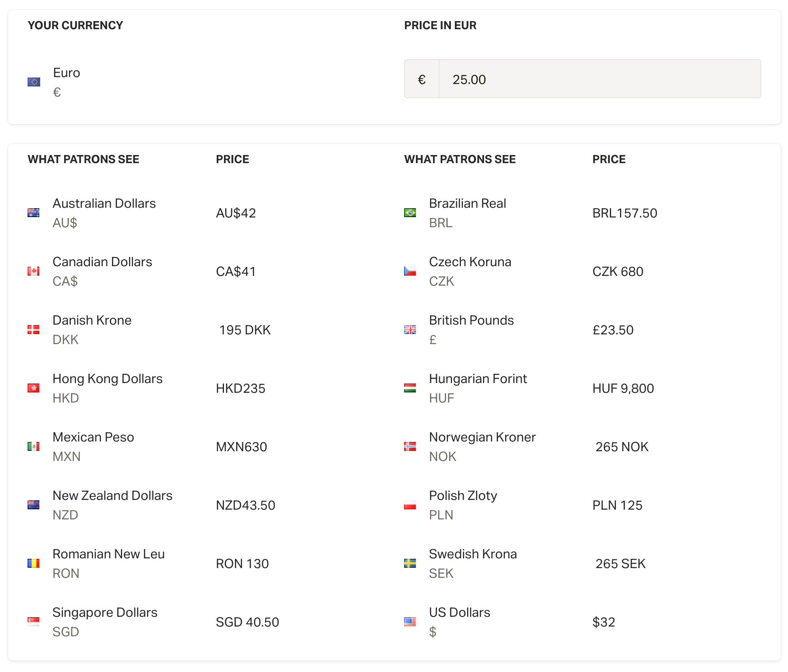The height and width of the screenshot is (672, 788).
Task: Expand the Norwegian Kroner currency entry
Action: pyautogui.click(x=482, y=446)
